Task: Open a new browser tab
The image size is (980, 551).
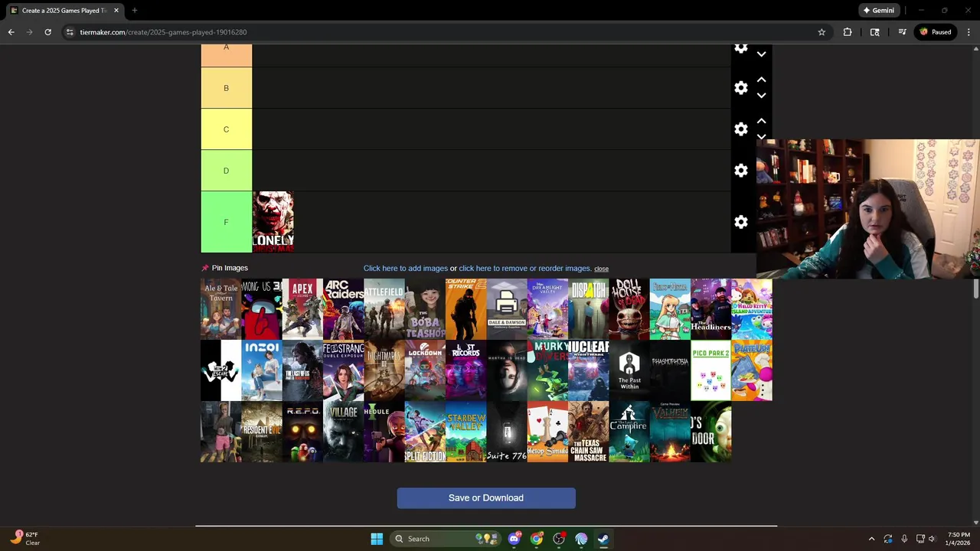Action: point(134,11)
